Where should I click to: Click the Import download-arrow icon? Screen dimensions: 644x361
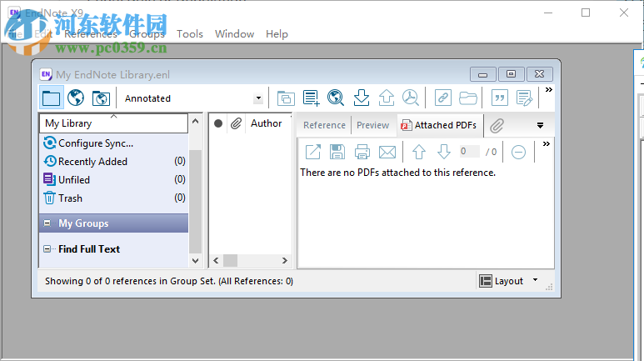pyautogui.click(x=361, y=98)
